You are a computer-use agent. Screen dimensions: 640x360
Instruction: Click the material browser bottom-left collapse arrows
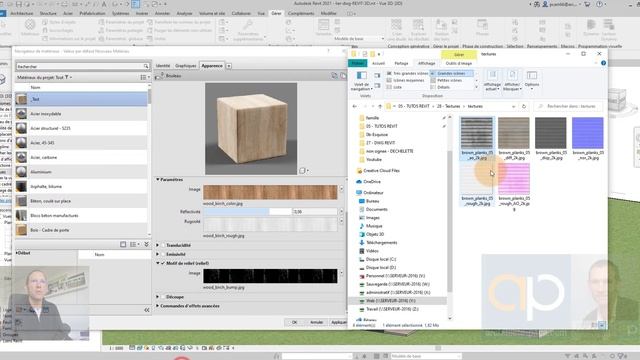(x=147, y=310)
